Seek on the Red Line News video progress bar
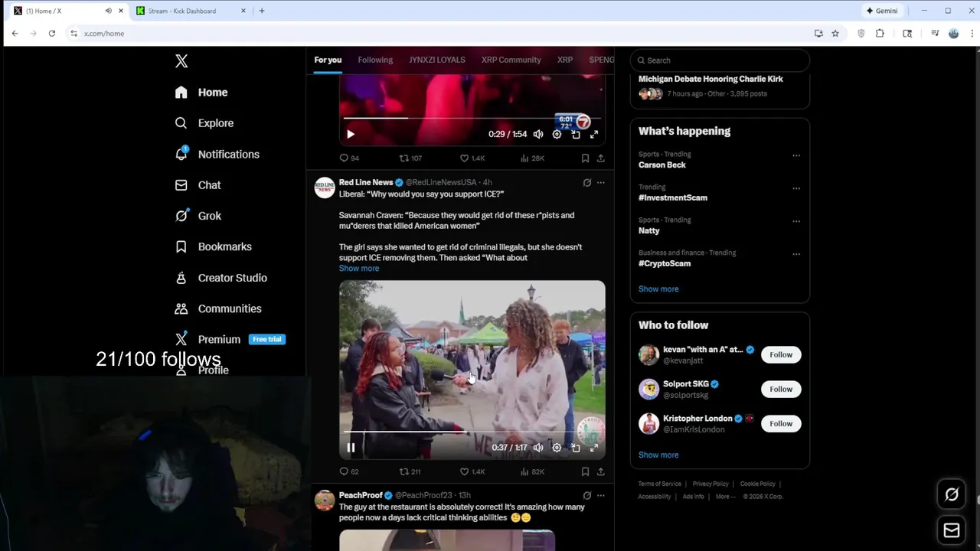 472,432
